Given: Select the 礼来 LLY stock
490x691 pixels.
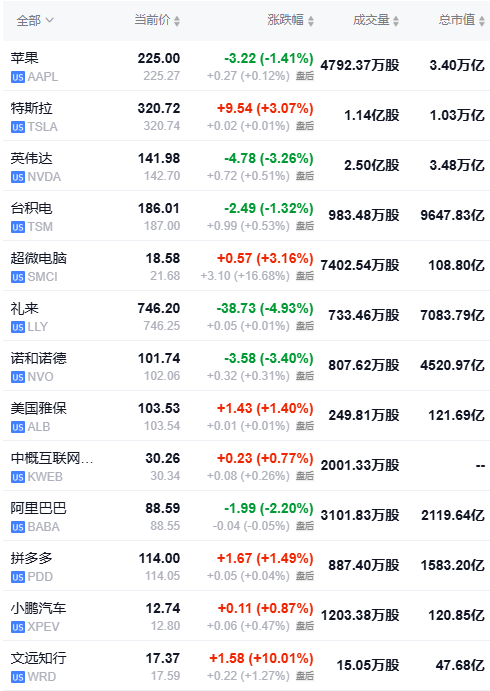Looking at the screenshot, I should (246, 316).
